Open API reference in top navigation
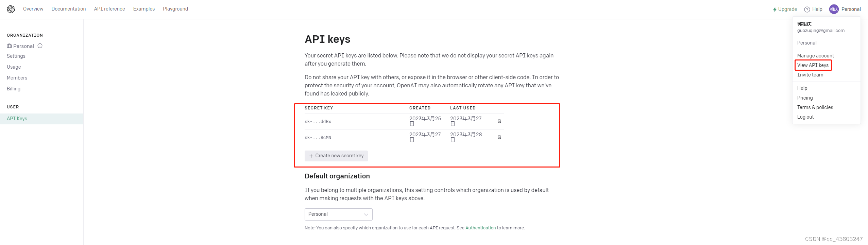This screenshot has height=245, width=868. (x=109, y=9)
